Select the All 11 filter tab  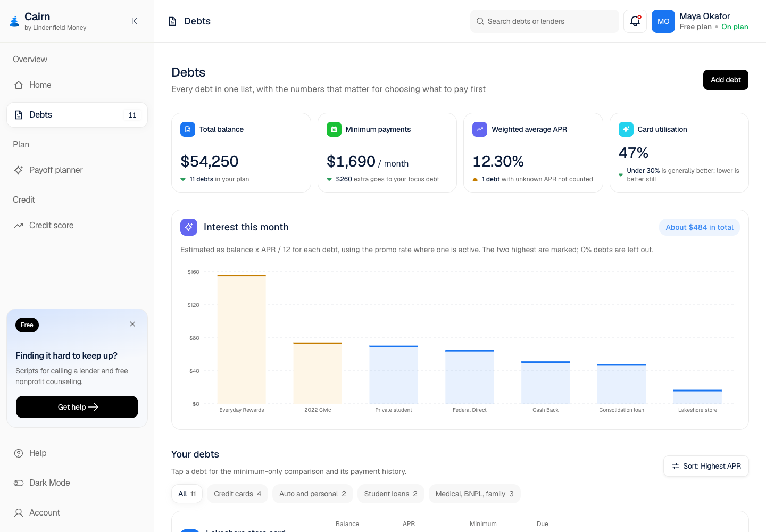(x=187, y=494)
